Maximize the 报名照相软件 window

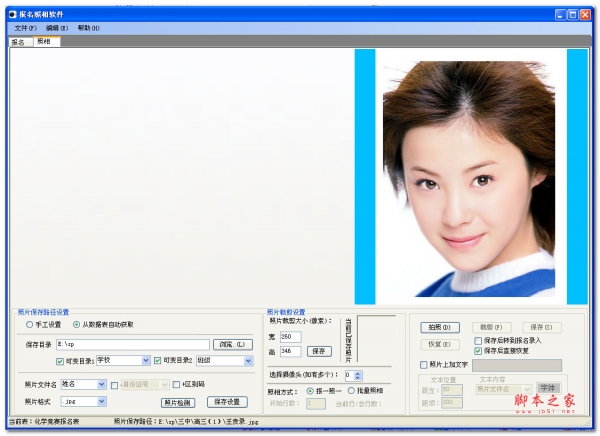click(x=573, y=15)
